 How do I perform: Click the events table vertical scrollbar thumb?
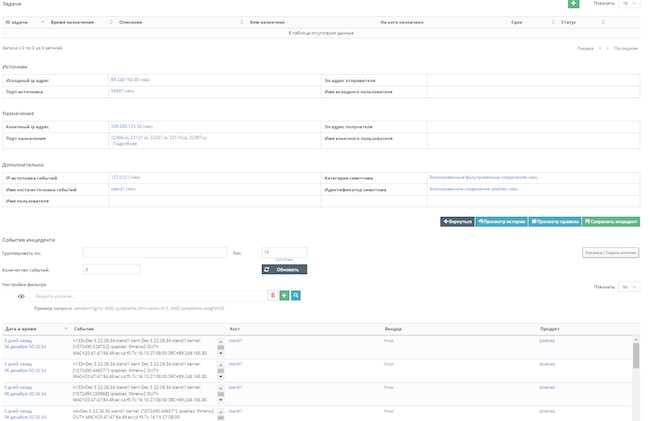636,356
